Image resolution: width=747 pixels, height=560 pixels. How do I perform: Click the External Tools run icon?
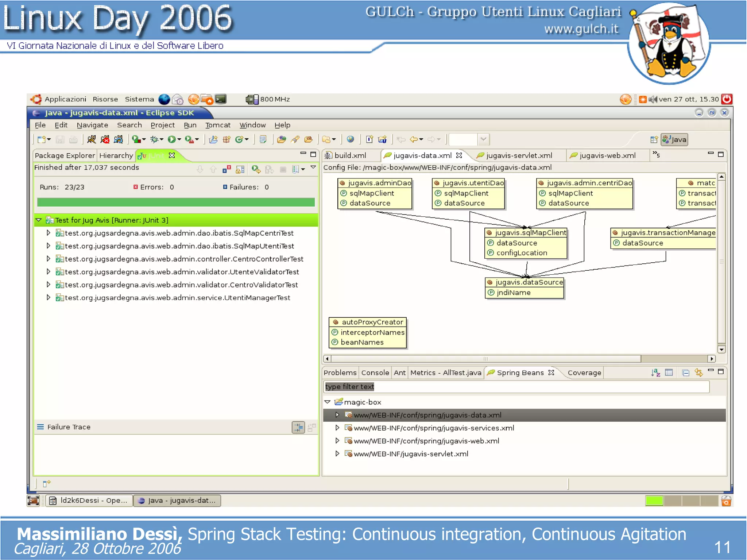189,139
